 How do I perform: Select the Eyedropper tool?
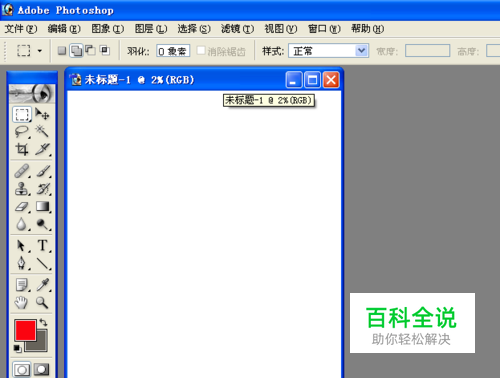tap(42, 285)
